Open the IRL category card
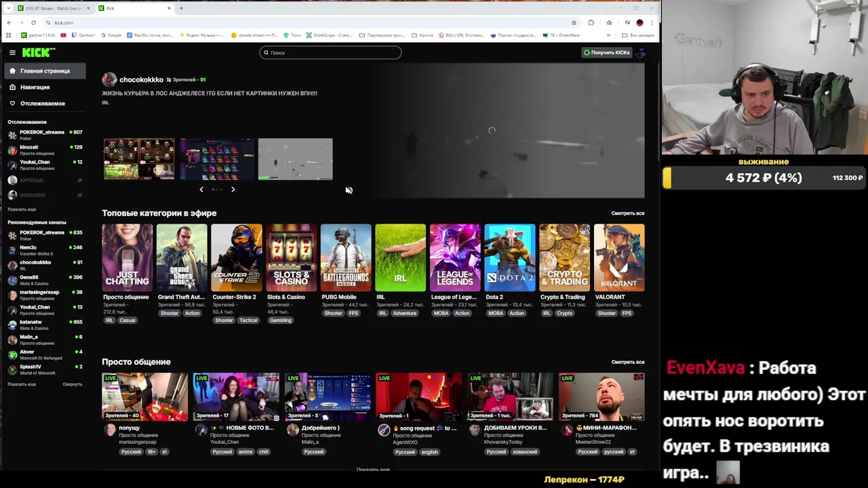The width and height of the screenshot is (868, 488). 401,258
